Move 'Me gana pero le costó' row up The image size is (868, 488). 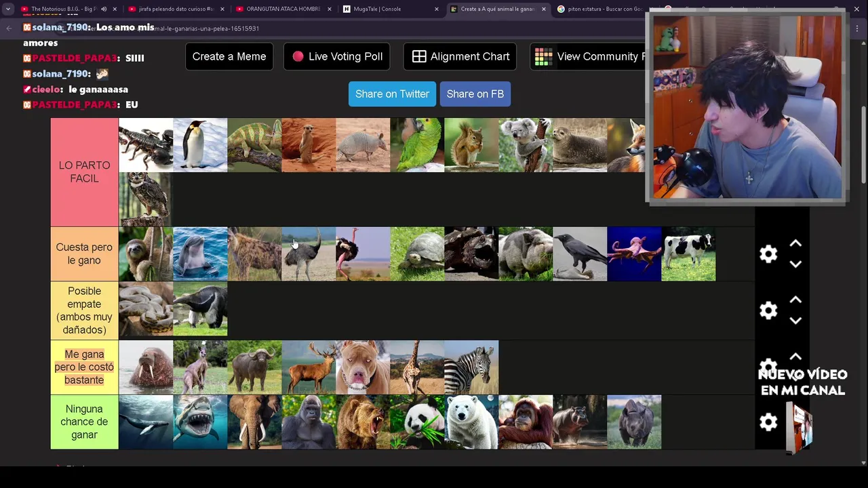point(795,357)
